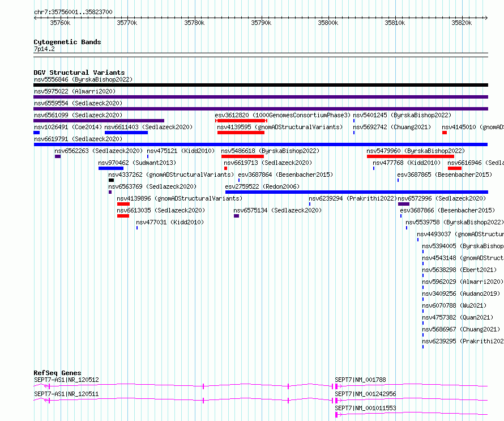The width and height of the screenshot is (504, 421).
Task: Click the blue nsv6611403 variant bar
Action: click(x=126, y=133)
